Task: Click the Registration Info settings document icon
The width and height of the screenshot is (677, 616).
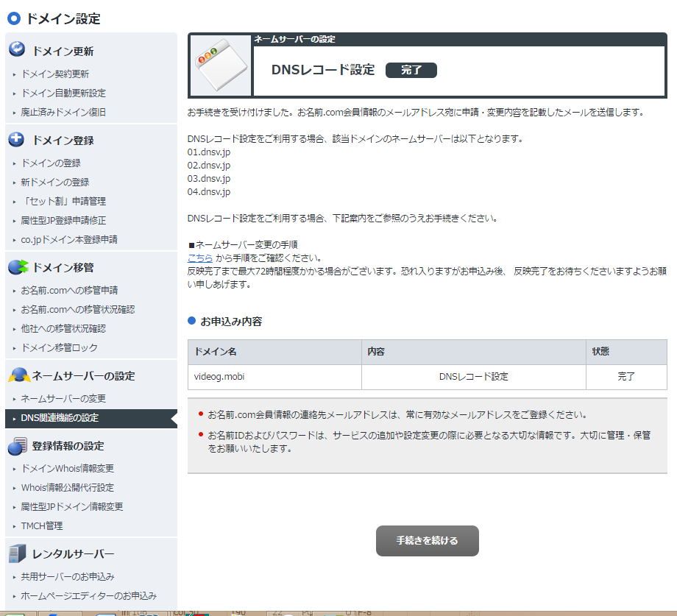Action: 17,445
